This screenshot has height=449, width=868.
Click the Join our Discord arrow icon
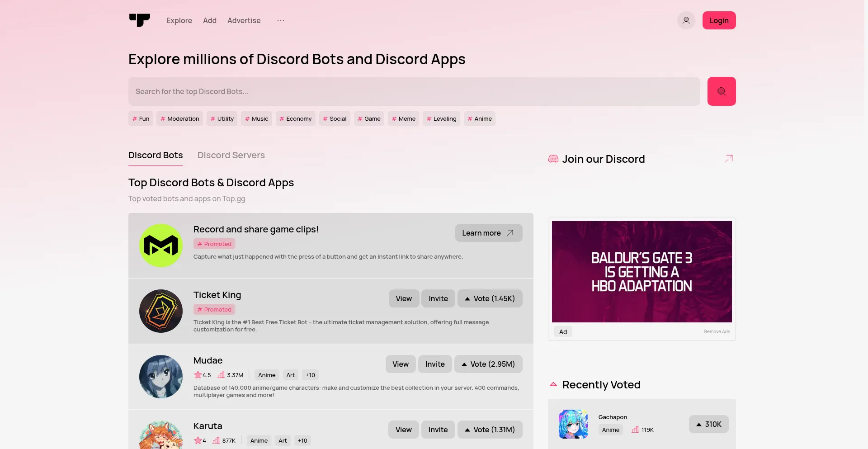(729, 159)
